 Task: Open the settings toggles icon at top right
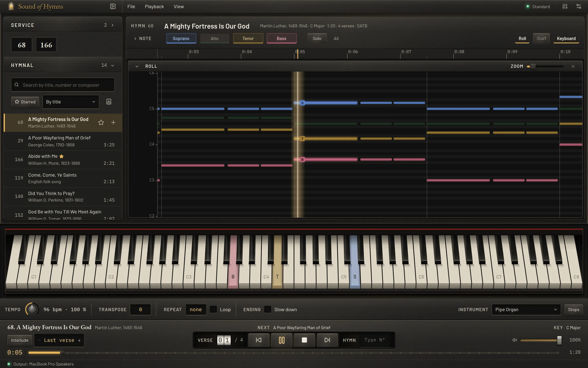pyautogui.click(x=579, y=7)
